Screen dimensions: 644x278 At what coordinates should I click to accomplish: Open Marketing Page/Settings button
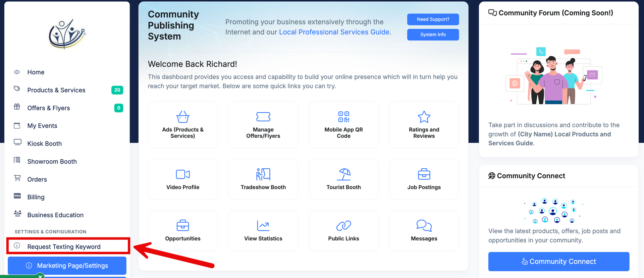[67, 266]
